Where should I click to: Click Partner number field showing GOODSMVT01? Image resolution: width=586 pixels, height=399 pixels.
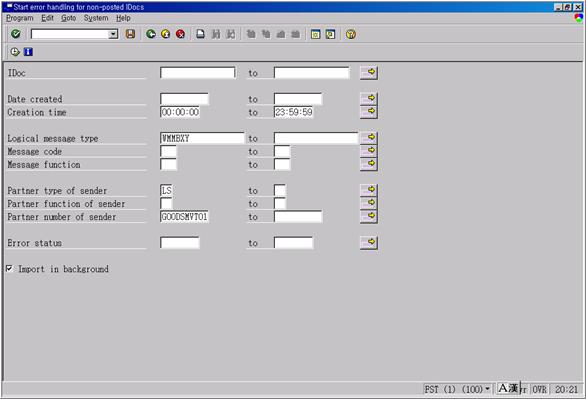point(184,217)
